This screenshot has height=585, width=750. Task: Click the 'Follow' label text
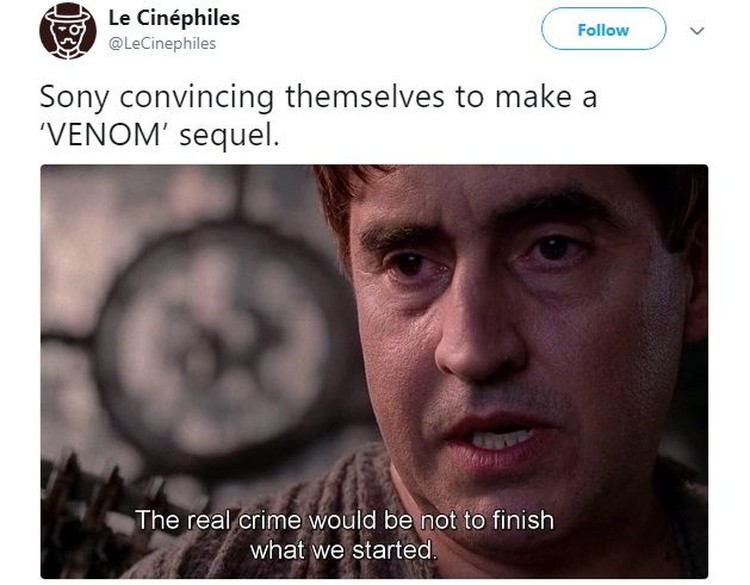(603, 30)
